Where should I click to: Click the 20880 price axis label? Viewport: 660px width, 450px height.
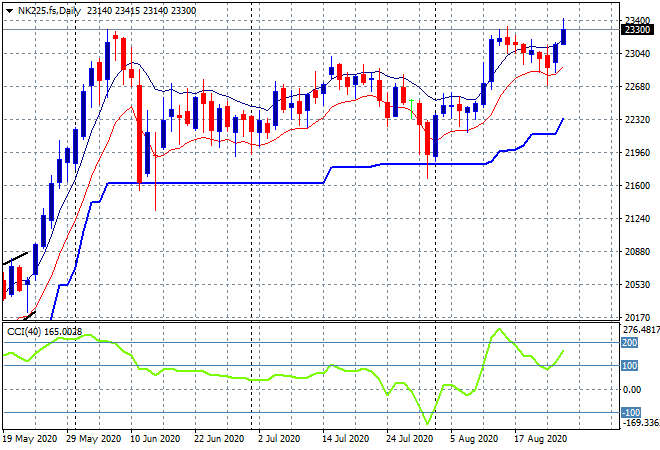(x=637, y=252)
